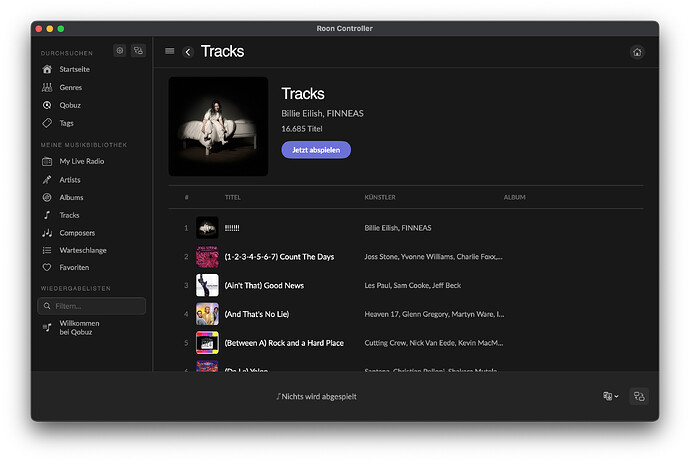Viewport: 690px width, 462px height.
Task: Open My Live Radio
Action: 81,161
